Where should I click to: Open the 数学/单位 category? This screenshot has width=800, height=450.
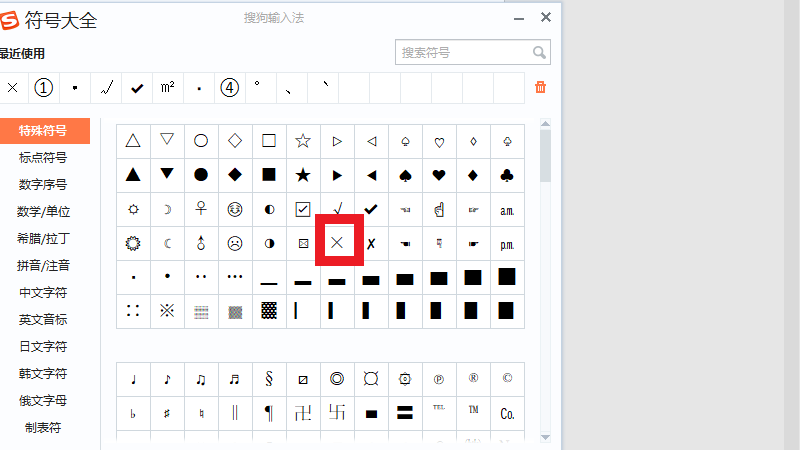coord(44,211)
